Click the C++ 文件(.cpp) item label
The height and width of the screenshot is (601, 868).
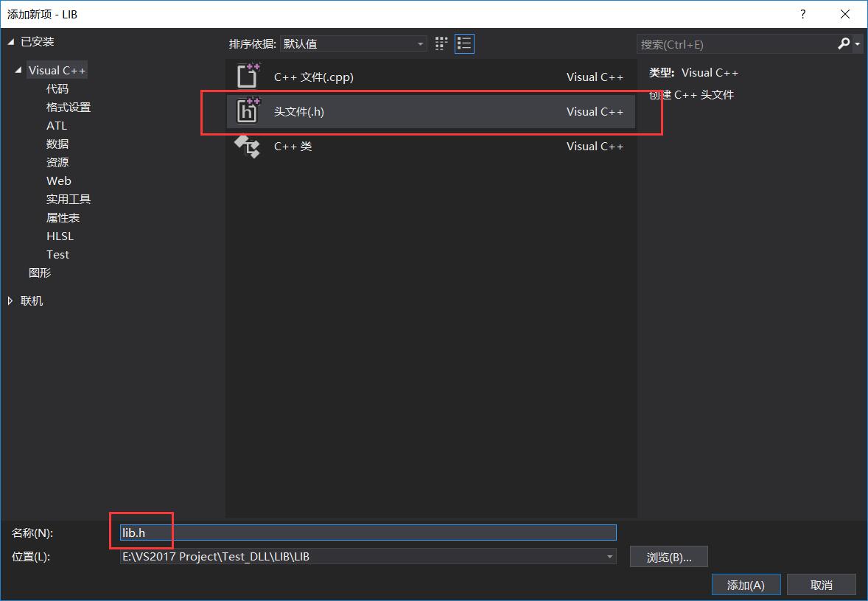[313, 77]
